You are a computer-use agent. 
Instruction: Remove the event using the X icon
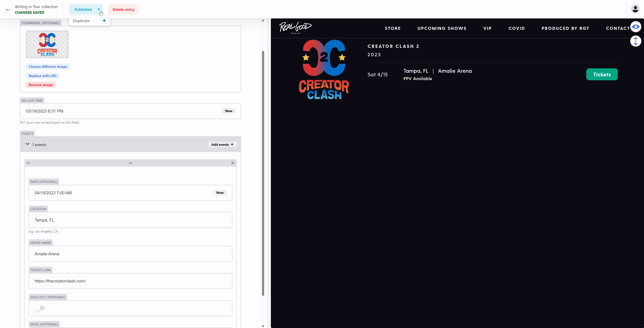(232, 163)
